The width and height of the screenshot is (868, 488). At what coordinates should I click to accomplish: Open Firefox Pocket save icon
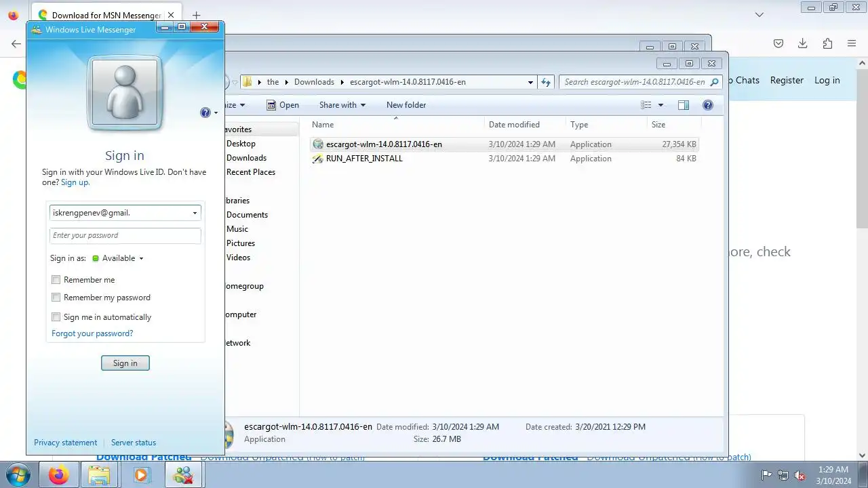point(778,43)
